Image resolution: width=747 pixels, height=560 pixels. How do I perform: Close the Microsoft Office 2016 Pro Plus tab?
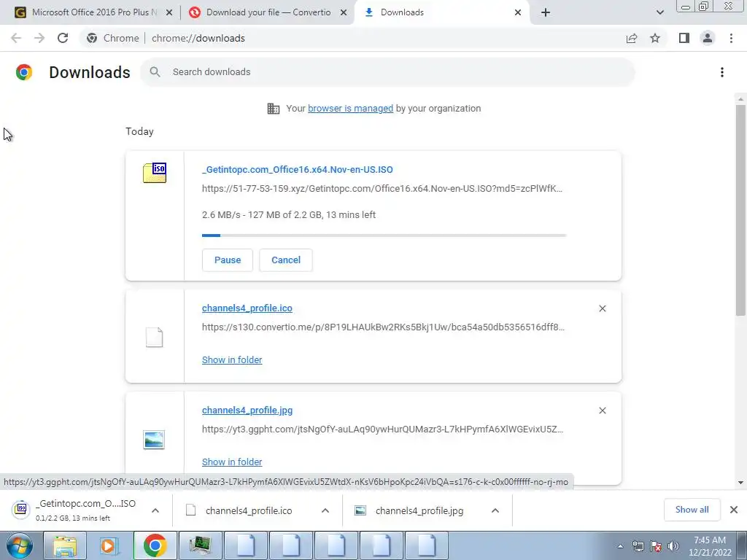(169, 13)
